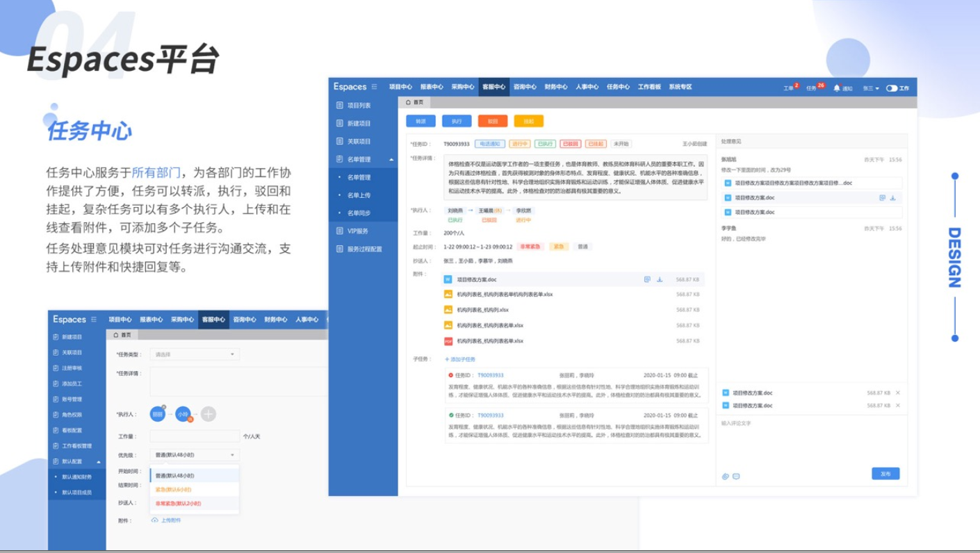The width and height of the screenshot is (980, 553).
Task: Click the red failed status icon of first subtask
Action: pyautogui.click(x=450, y=375)
